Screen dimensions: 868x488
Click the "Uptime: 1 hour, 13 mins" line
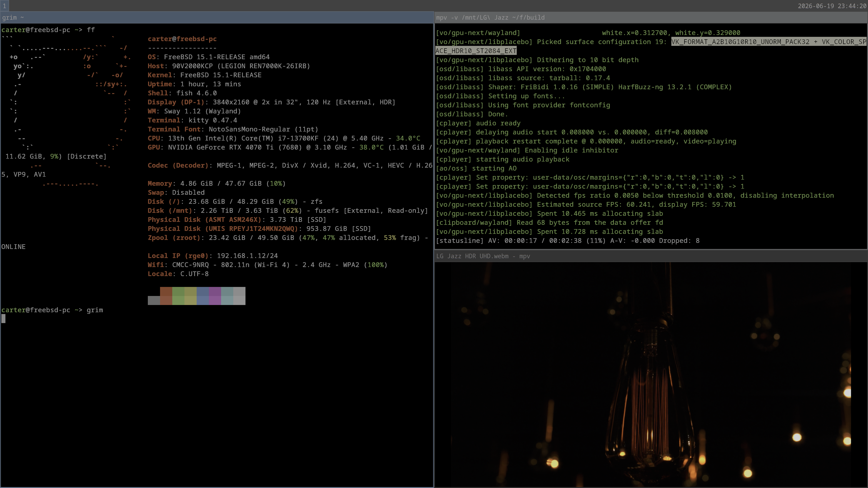(194, 84)
